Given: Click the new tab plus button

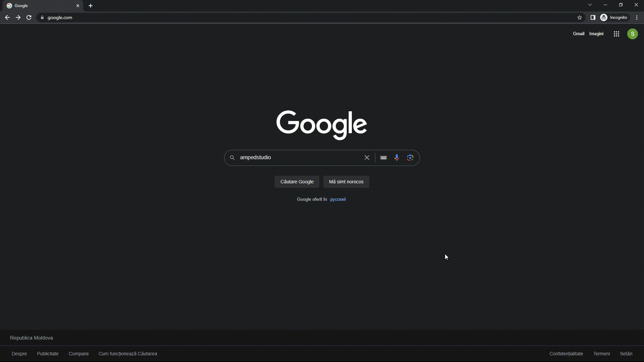Looking at the screenshot, I should click(90, 5).
